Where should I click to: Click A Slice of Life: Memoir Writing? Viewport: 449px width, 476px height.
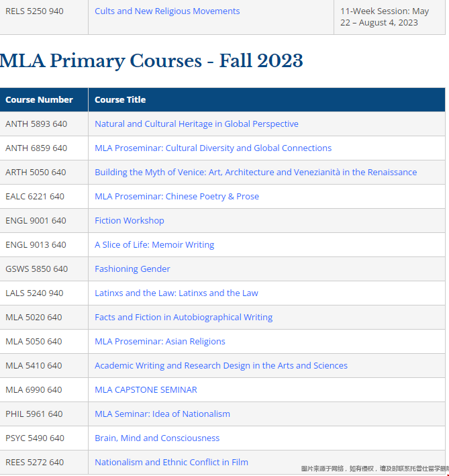pos(154,245)
